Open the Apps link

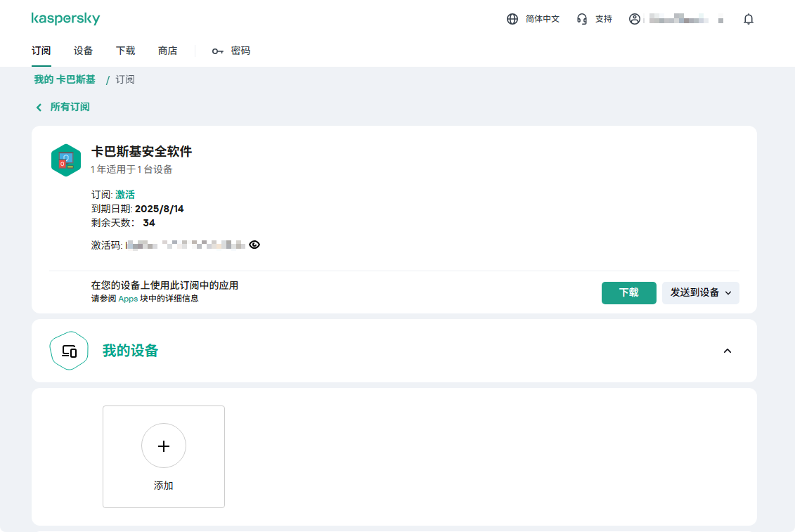(128, 299)
